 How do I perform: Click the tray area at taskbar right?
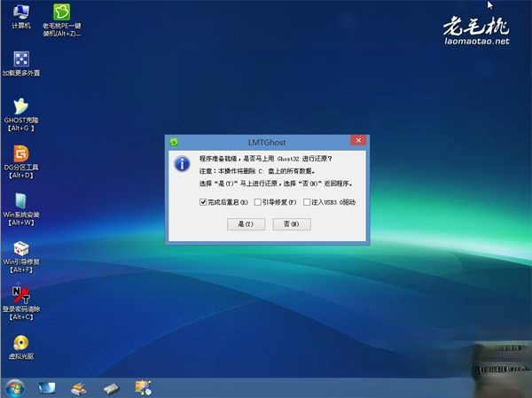coord(502,388)
